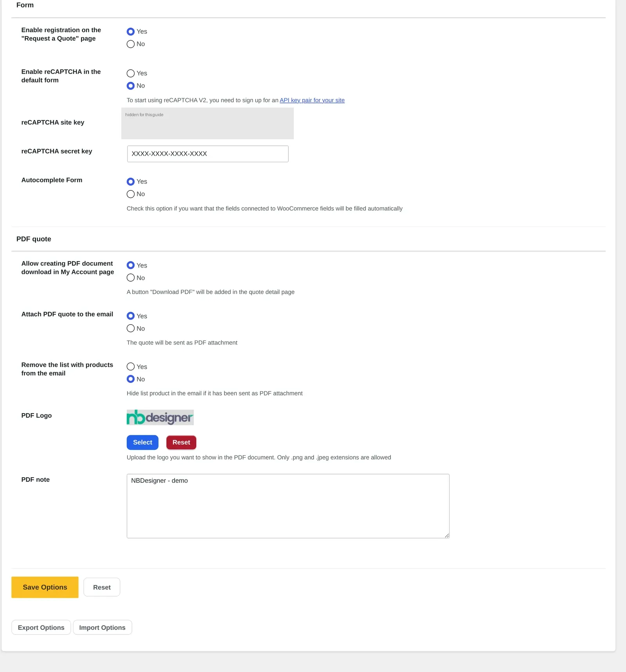Viewport: 626px width, 672px height.
Task: Click the nbdesigner PDF logo thumbnail
Action: pyautogui.click(x=160, y=417)
